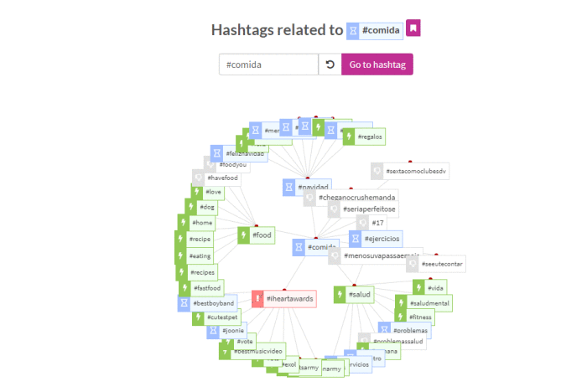This screenshot has width=587, height=392.
Task: Click the hashtag search input field
Action: (268, 64)
